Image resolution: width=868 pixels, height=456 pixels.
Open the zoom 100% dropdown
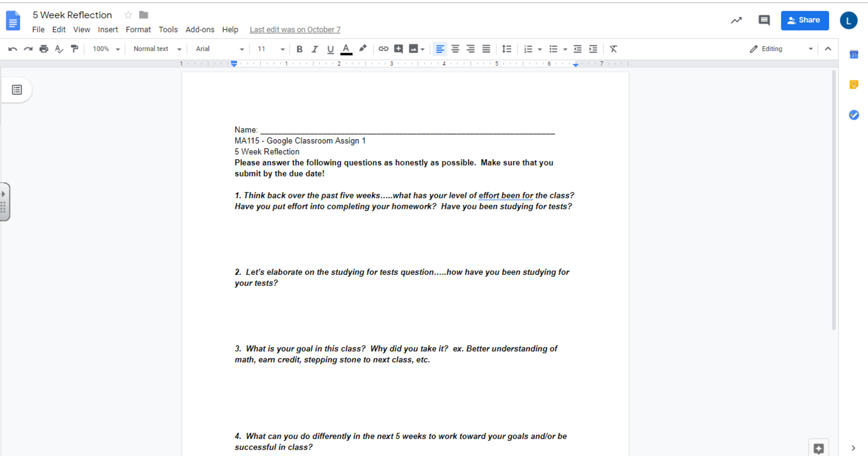tap(106, 49)
